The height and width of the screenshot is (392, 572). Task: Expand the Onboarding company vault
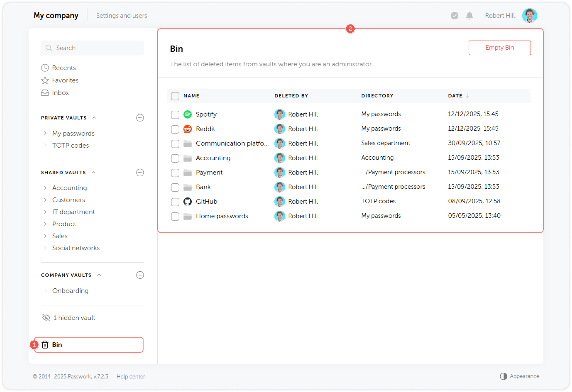(x=45, y=290)
